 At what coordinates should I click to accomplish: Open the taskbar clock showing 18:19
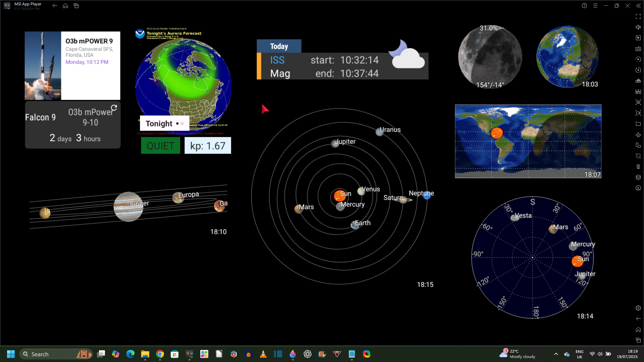coord(627,354)
